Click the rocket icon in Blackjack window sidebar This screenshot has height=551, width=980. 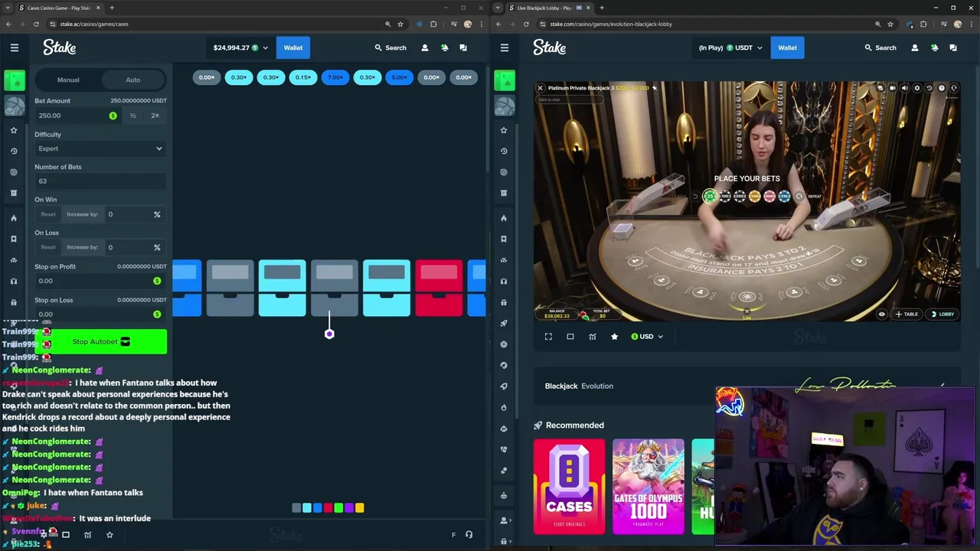(504, 323)
